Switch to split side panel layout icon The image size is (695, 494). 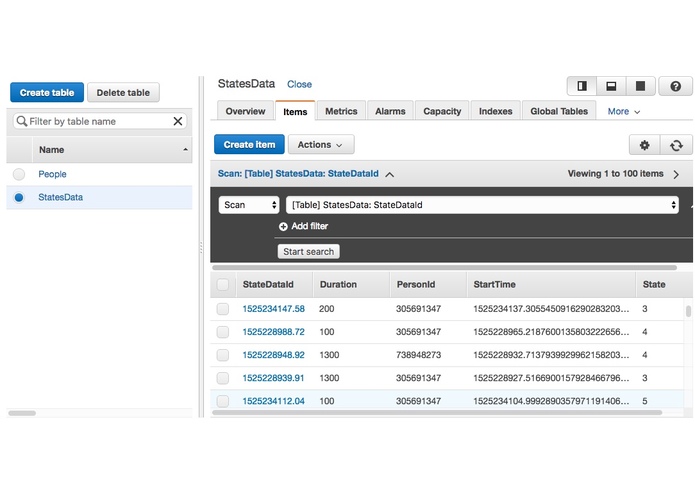pos(582,86)
